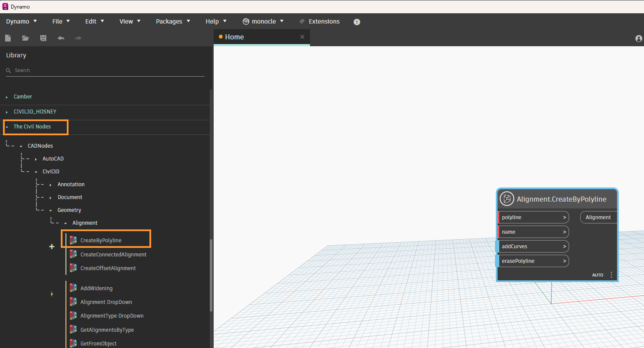Open the Extensions menu
This screenshot has width=644, height=348.
[x=319, y=21]
